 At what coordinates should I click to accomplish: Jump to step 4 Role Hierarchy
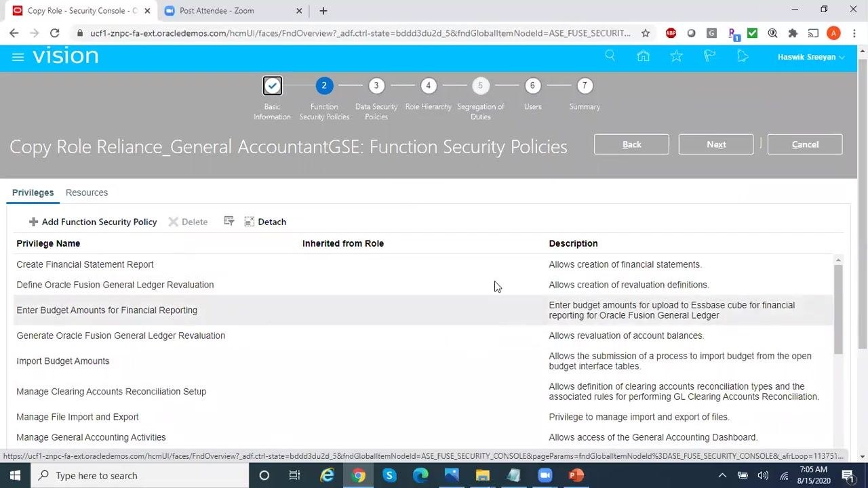pos(428,86)
